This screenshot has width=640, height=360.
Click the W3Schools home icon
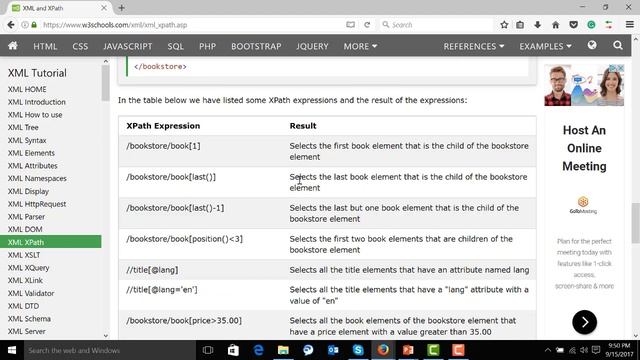[13, 46]
